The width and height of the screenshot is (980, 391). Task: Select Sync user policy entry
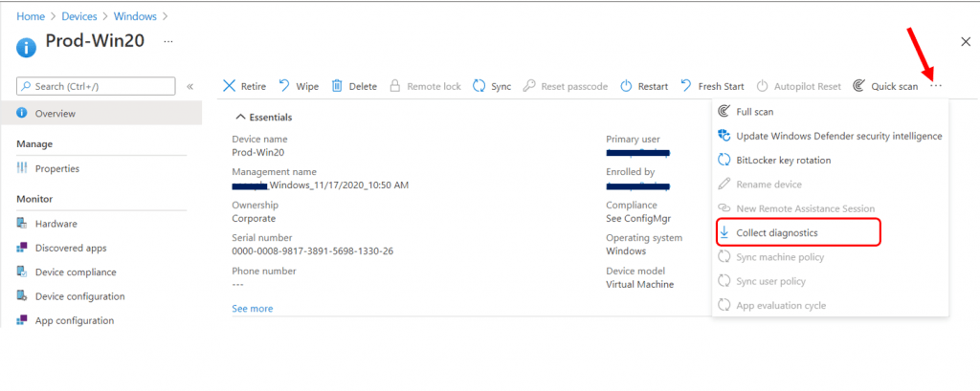(x=830, y=281)
